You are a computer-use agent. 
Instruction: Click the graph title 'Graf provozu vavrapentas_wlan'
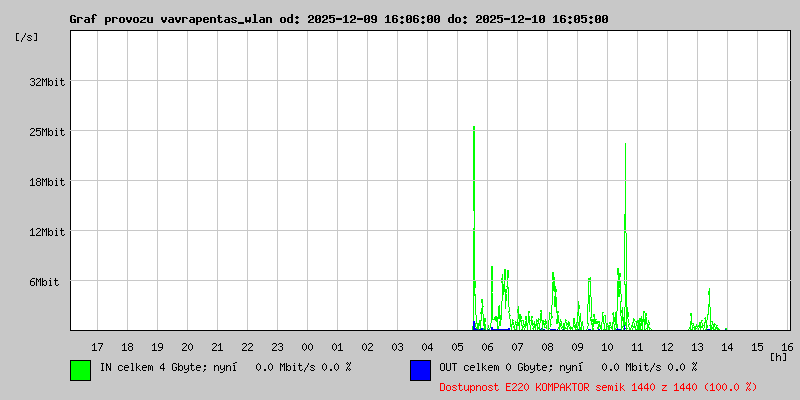tap(171, 19)
